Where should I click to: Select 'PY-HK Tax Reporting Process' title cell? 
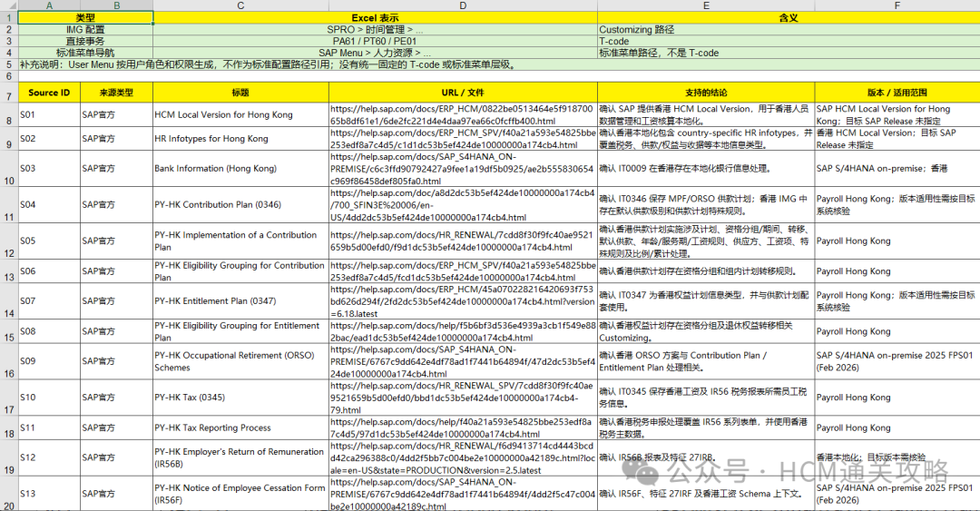pos(240,428)
